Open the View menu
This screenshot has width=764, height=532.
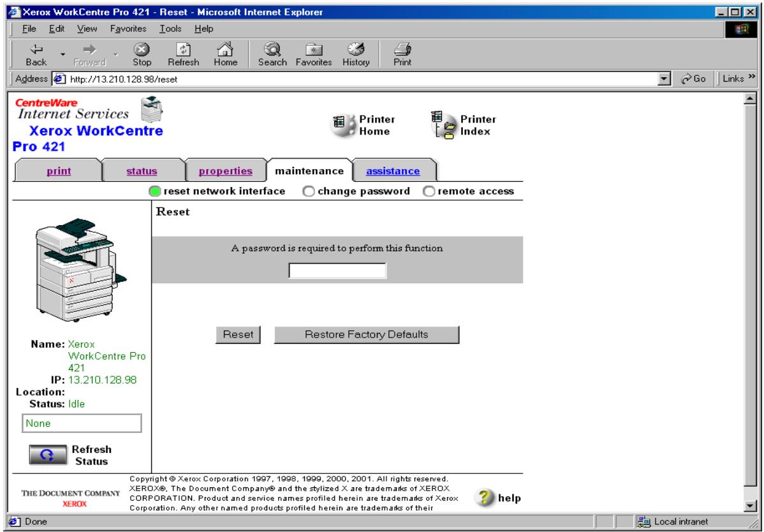(x=87, y=29)
